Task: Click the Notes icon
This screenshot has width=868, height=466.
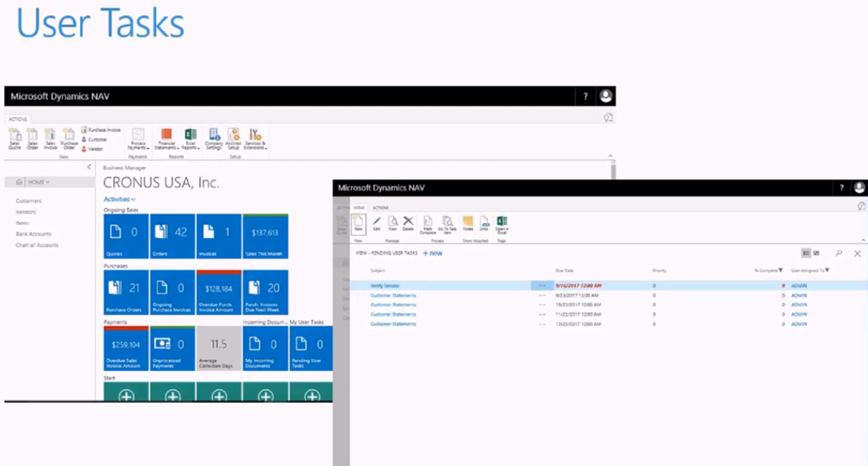Action: click(468, 223)
